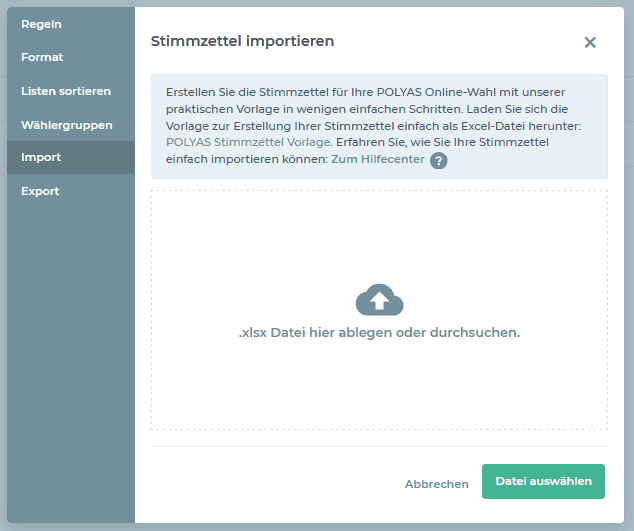
Task: Download the POLYAS Stimmzettel Vorlage
Action: pyautogui.click(x=247, y=143)
